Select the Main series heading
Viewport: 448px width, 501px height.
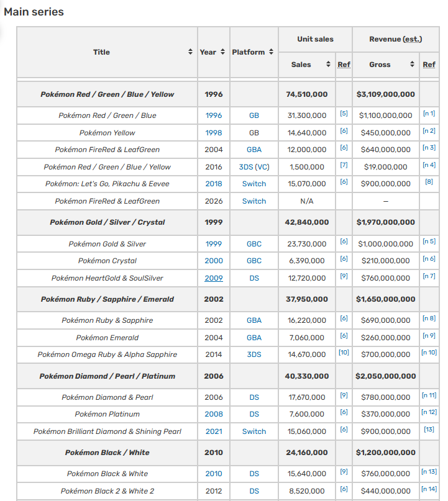(34, 12)
